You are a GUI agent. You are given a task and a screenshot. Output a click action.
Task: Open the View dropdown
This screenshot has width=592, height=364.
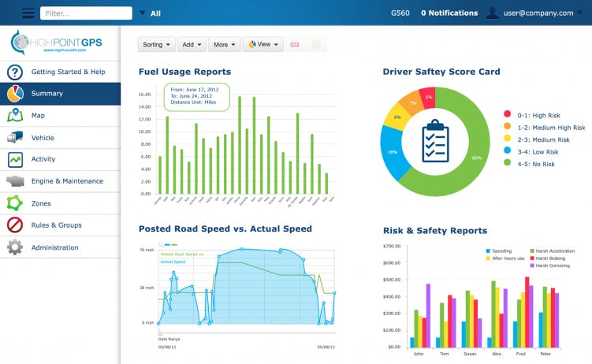pyautogui.click(x=263, y=44)
